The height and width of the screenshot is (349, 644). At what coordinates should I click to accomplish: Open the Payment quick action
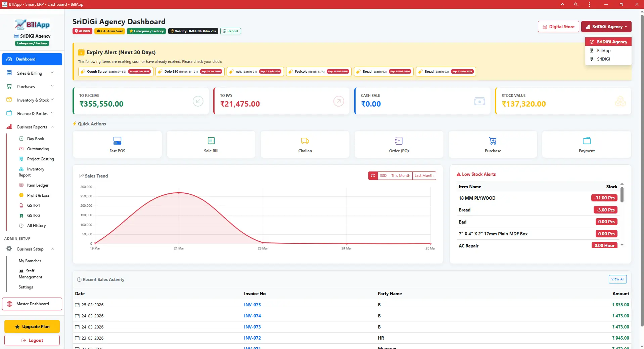[586, 144]
